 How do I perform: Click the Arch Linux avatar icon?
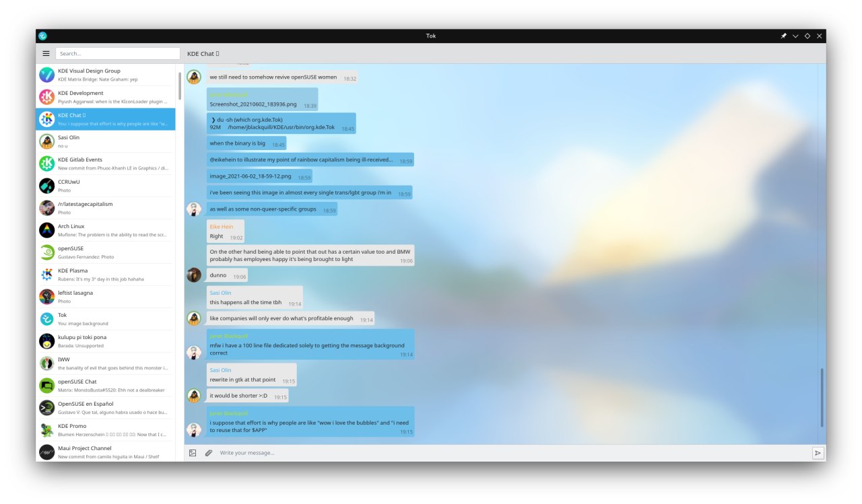46,230
